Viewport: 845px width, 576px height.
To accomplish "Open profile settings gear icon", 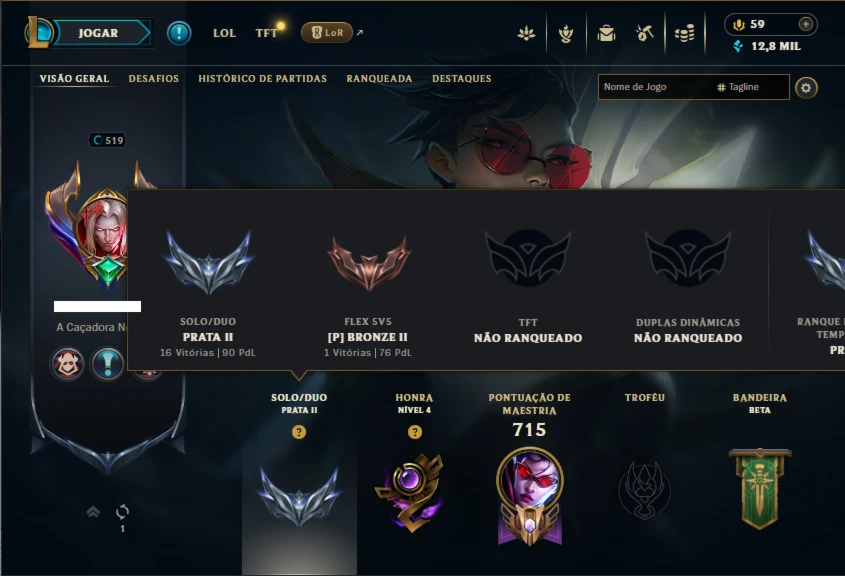I will click(806, 88).
